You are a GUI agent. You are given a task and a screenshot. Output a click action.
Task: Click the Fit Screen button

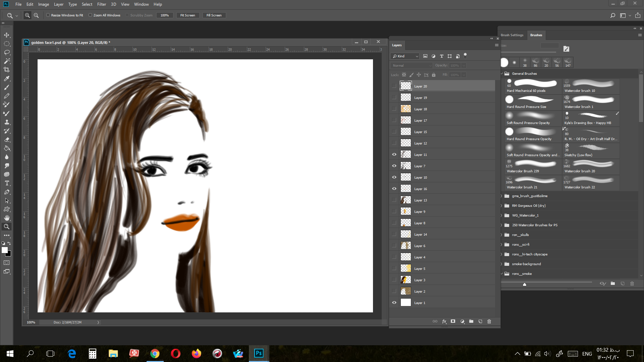[x=187, y=15]
